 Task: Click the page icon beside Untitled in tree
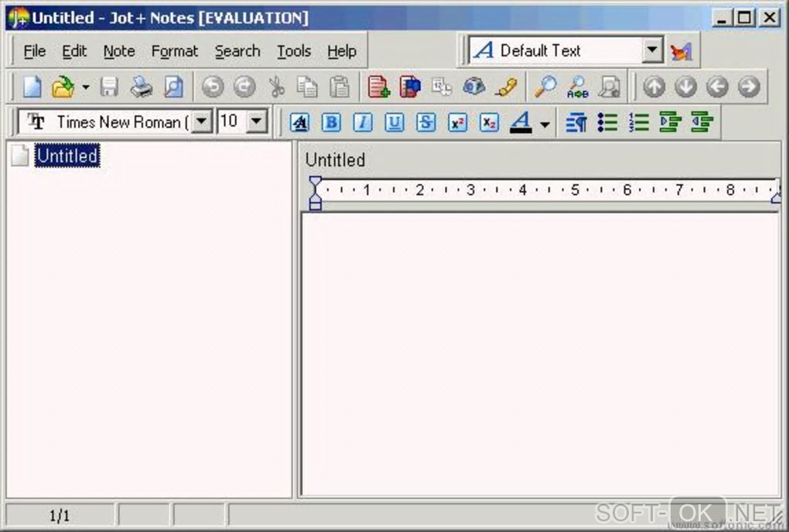click(19, 155)
